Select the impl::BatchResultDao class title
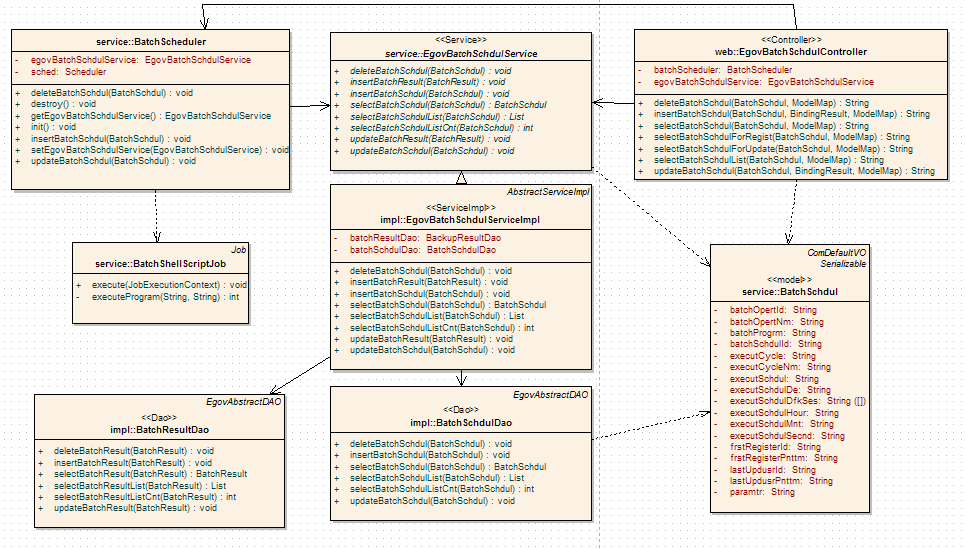Screen dimensions: 966x549 click(160, 429)
